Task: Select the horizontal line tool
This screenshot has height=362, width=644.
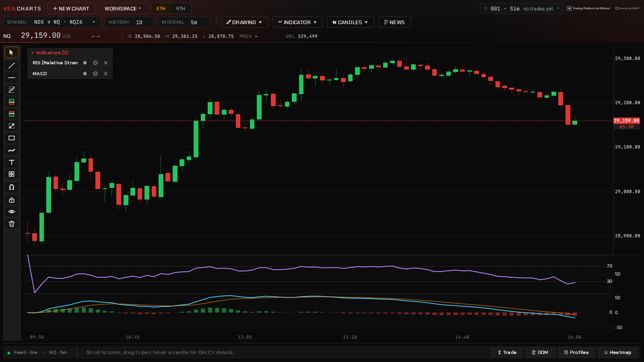Action: pyautogui.click(x=11, y=78)
